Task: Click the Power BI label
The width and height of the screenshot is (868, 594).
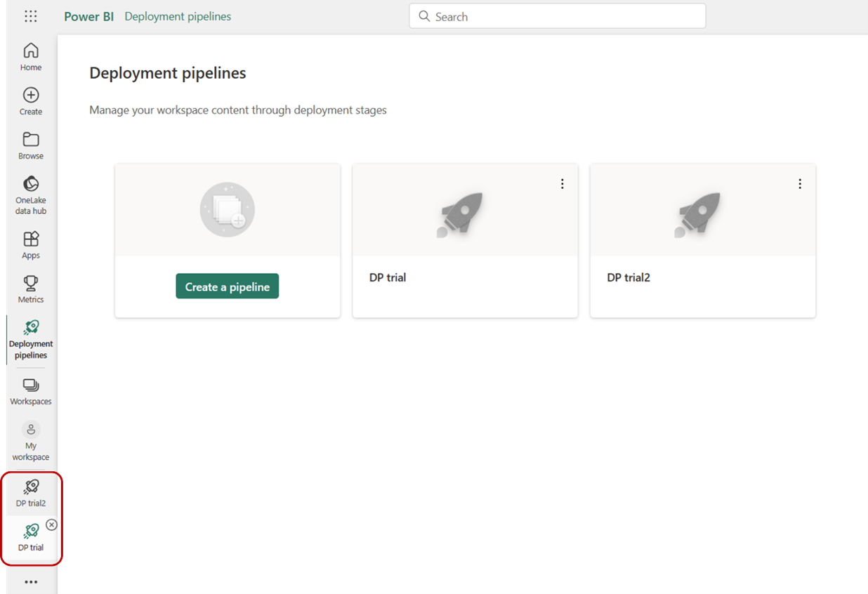Action: click(x=88, y=15)
